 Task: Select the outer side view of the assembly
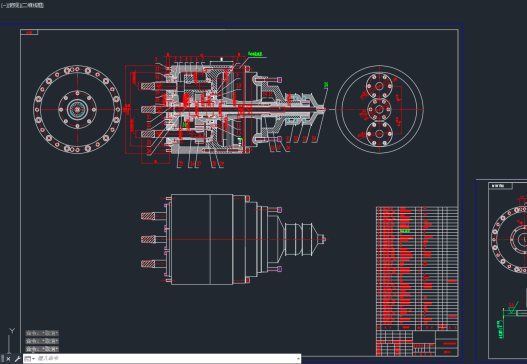(x=233, y=239)
